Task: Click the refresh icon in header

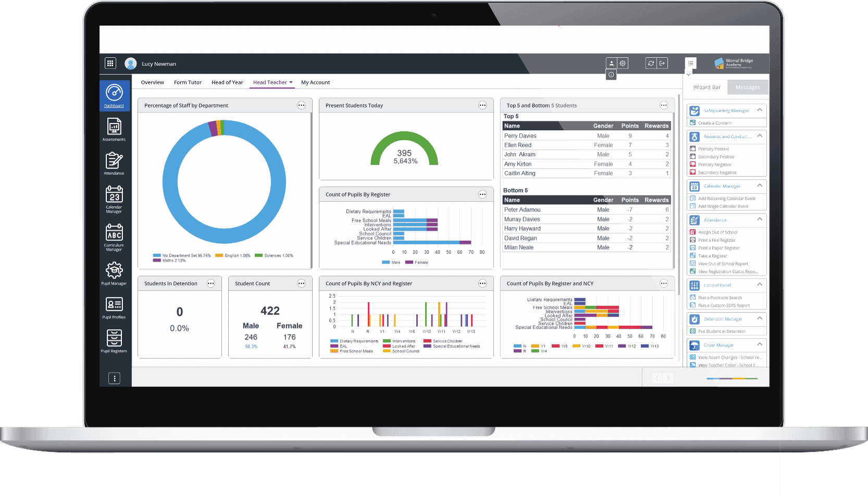Action: (651, 63)
